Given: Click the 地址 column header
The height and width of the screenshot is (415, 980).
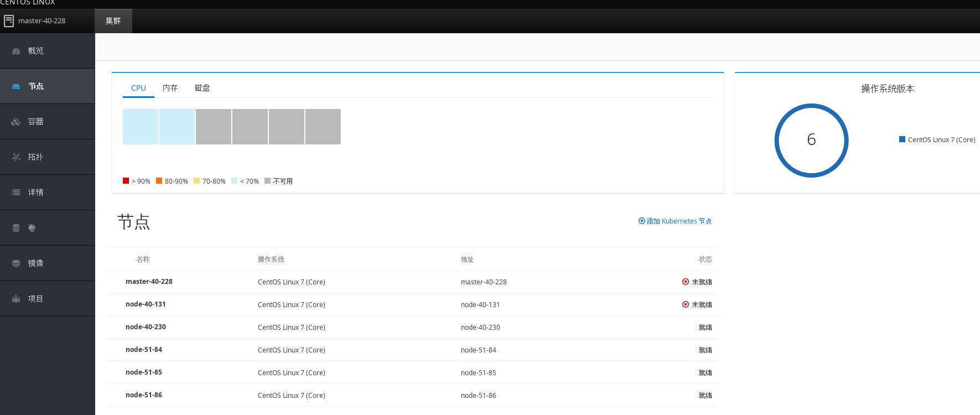Looking at the screenshot, I should [x=468, y=260].
